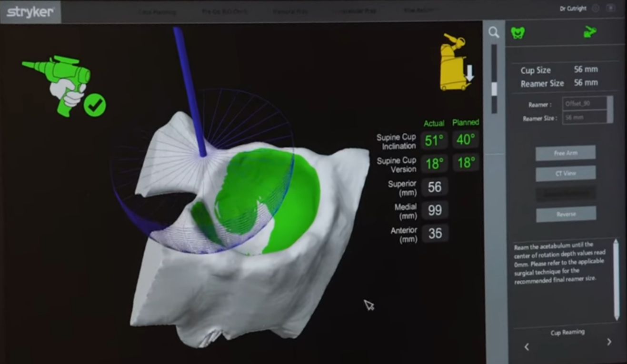
Task: Go to previous step with left chevron
Action: click(527, 347)
